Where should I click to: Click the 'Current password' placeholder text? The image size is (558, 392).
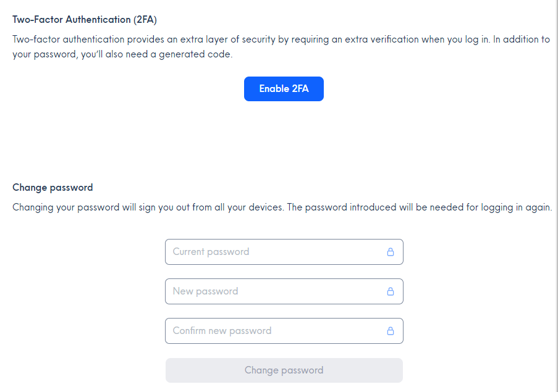coord(211,252)
